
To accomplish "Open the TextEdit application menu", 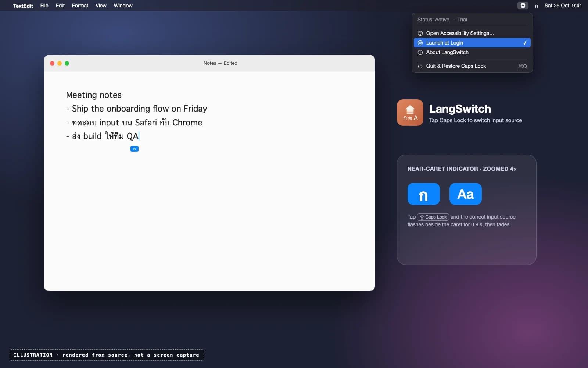I will [23, 6].
